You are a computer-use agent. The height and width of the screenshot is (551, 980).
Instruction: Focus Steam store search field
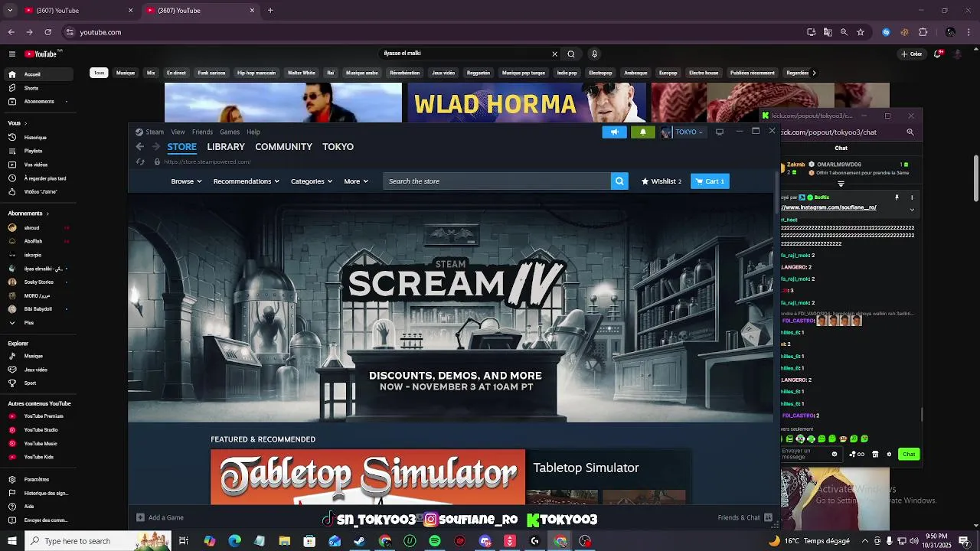pyautogui.click(x=498, y=181)
